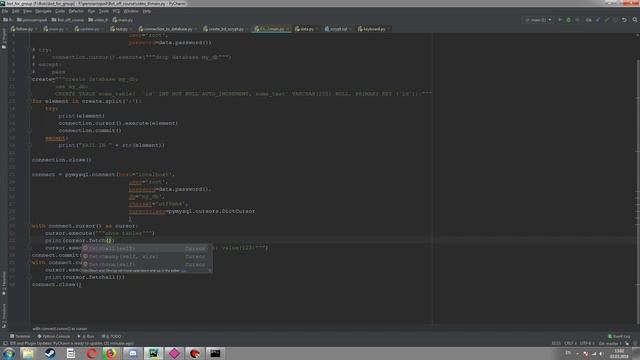Click the EN language indicator in tray
The image size is (640, 360).
pos(568,353)
